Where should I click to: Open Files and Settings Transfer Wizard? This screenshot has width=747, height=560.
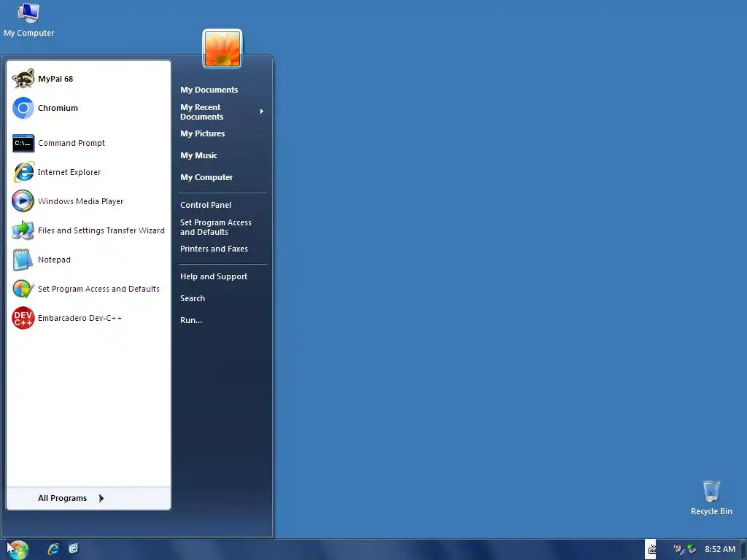[x=88, y=230]
